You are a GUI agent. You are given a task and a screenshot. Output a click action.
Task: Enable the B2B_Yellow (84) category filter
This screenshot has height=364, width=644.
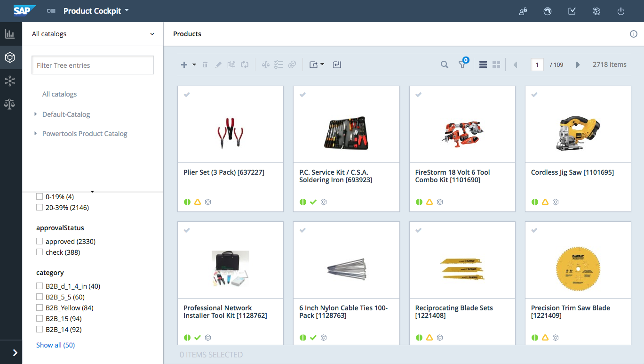[x=40, y=308]
